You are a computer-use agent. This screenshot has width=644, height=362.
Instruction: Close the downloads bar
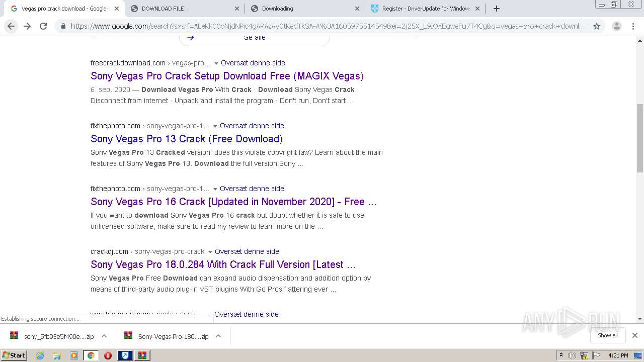point(635,335)
